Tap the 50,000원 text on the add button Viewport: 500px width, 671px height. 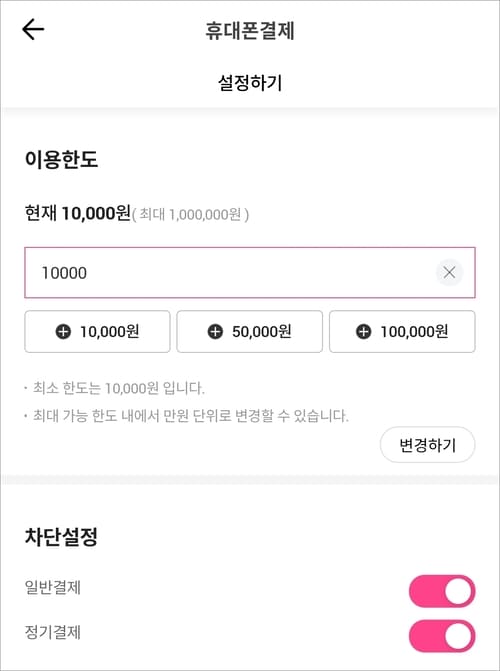(x=262, y=332)
